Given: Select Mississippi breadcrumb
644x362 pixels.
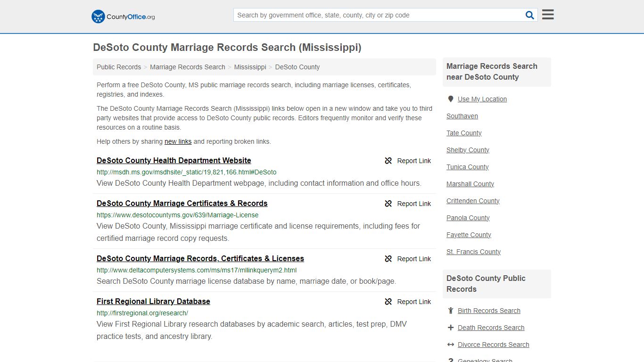Looking at the screenshot, I should (250, 67).
